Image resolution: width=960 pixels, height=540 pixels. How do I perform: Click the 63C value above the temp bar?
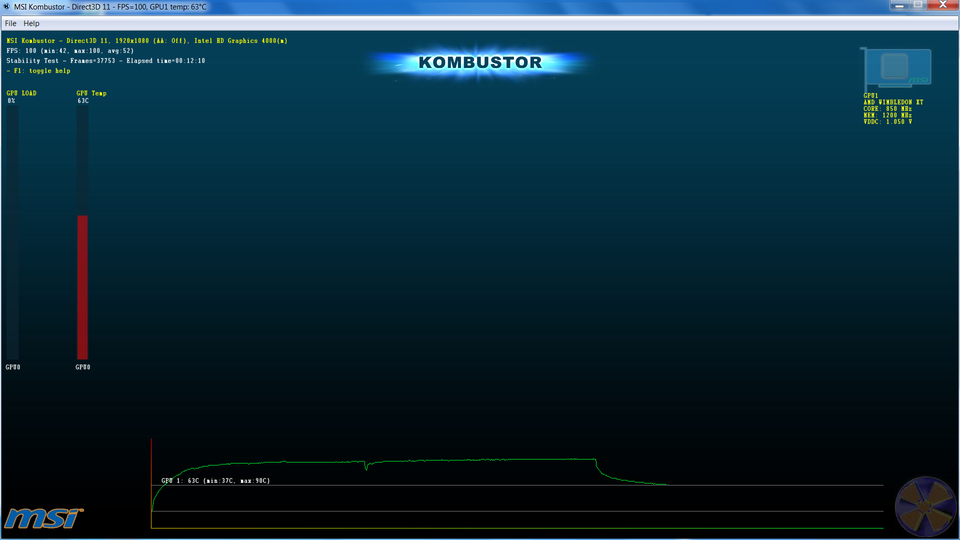(83, 101)
